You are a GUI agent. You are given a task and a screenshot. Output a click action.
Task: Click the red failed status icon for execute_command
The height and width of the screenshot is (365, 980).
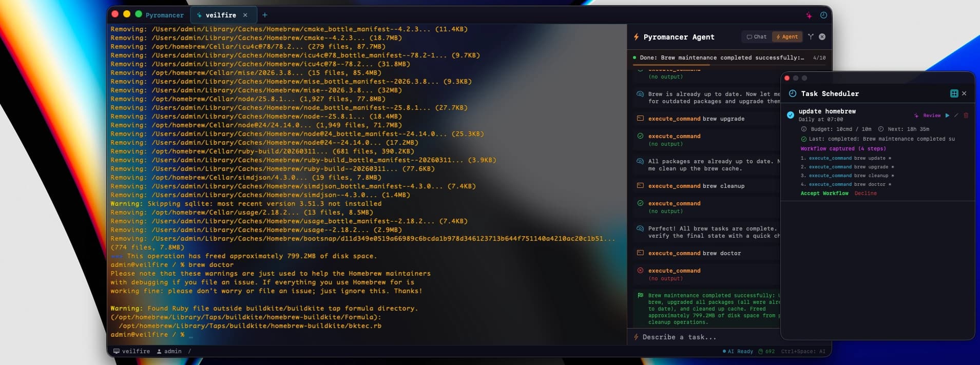[640, 271]
